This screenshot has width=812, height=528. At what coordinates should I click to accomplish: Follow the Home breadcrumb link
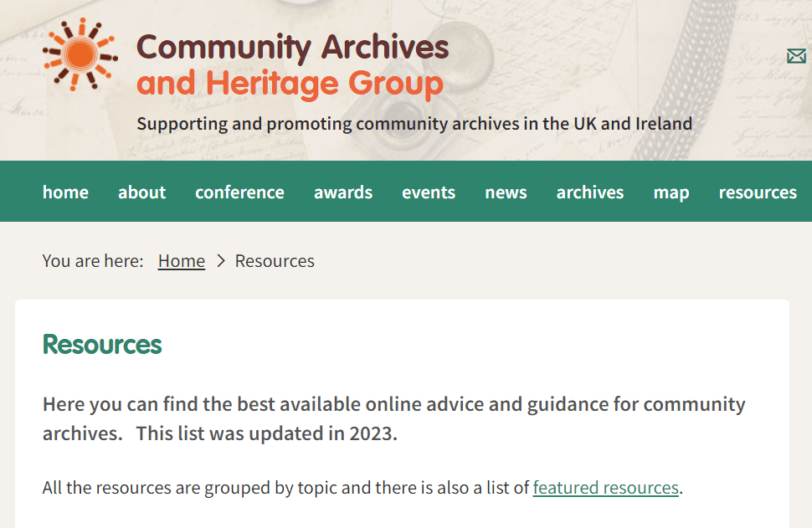pyautogui.click(x=182, y=261)
